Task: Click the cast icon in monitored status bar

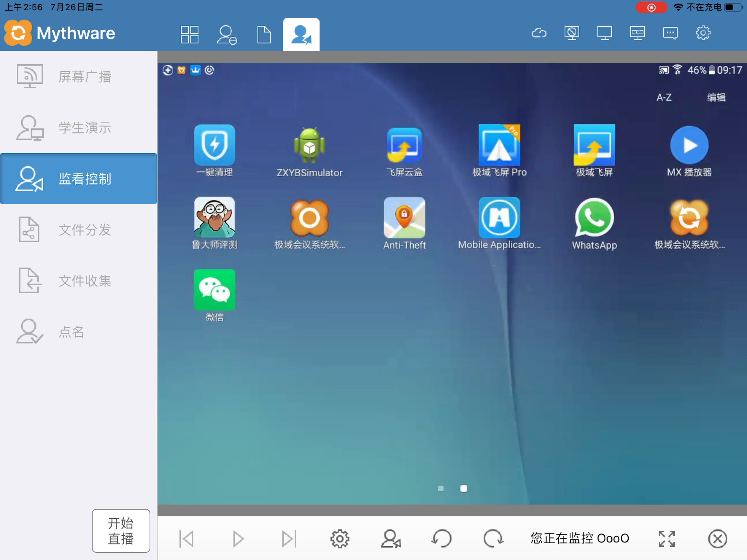Action: click(663, 70)
